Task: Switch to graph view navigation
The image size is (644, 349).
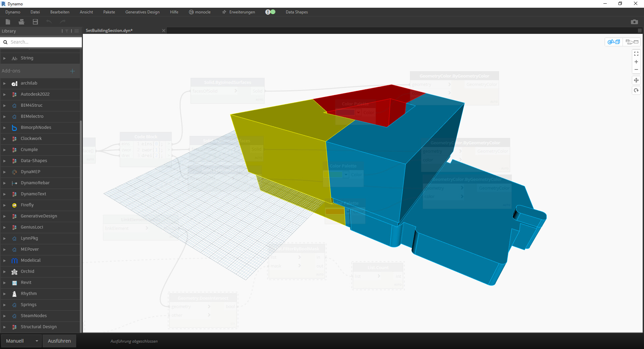Action: pyautogui.click(x=632, y=42)
